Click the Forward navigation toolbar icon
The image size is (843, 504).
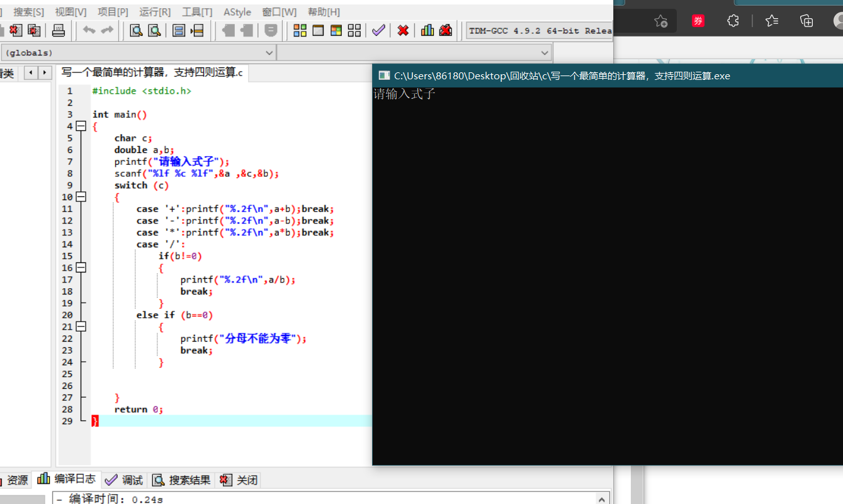point(246,30)
